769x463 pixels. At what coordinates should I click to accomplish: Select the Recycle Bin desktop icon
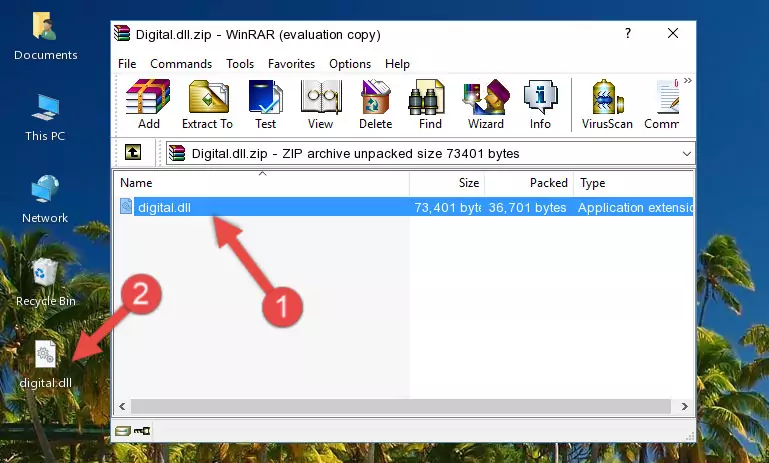tap(46, 282)
